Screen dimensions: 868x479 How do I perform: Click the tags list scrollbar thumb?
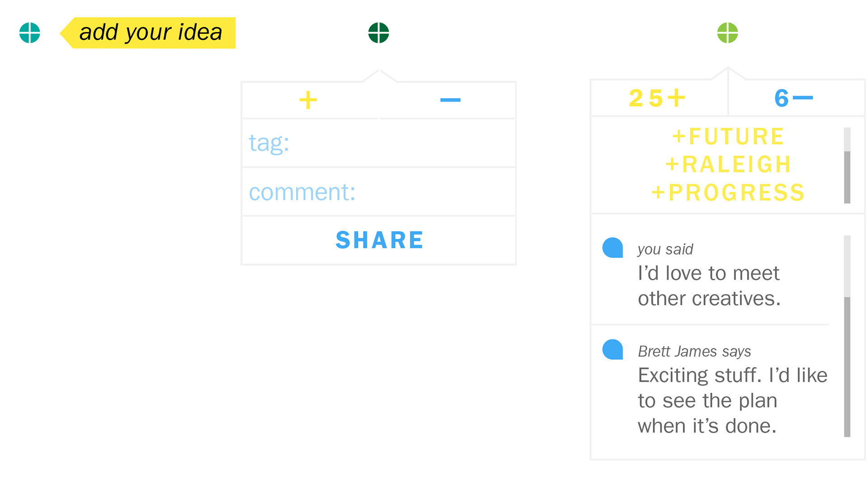point(847,177)
